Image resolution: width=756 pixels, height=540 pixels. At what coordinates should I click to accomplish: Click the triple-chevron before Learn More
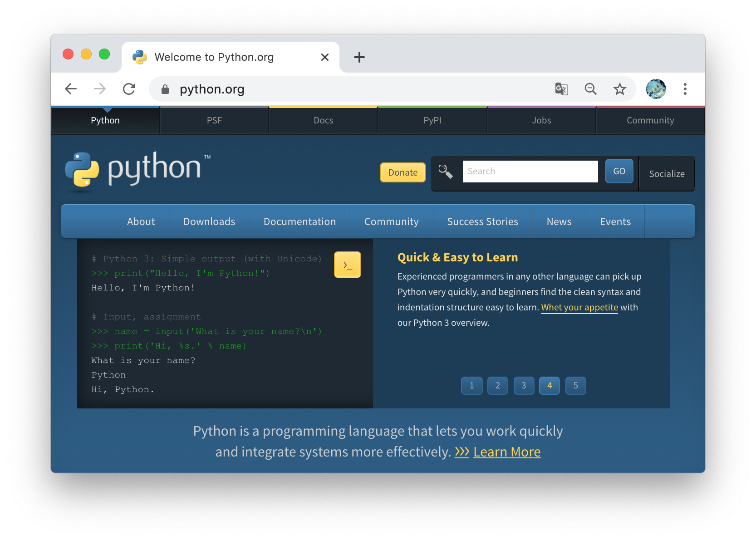462,452
